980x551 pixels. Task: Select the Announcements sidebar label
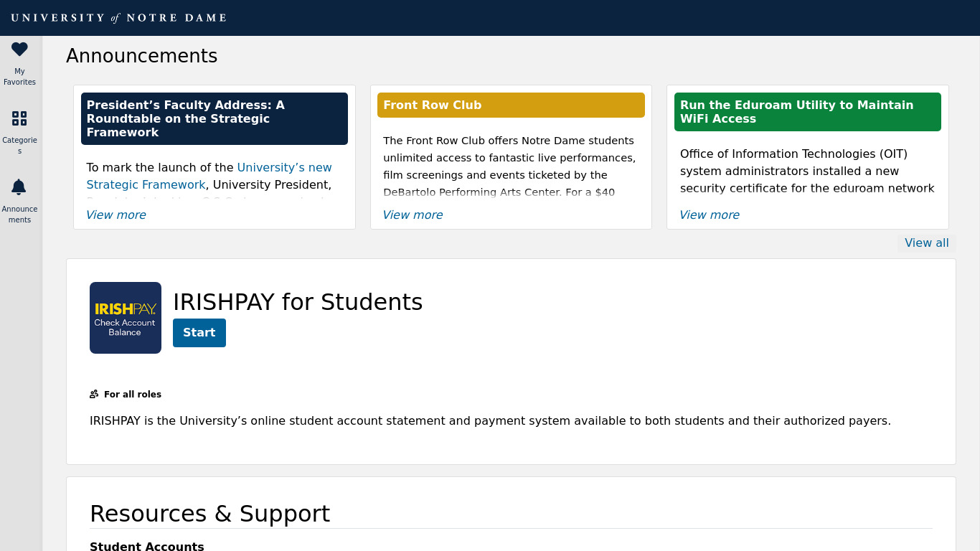(19, 215)
